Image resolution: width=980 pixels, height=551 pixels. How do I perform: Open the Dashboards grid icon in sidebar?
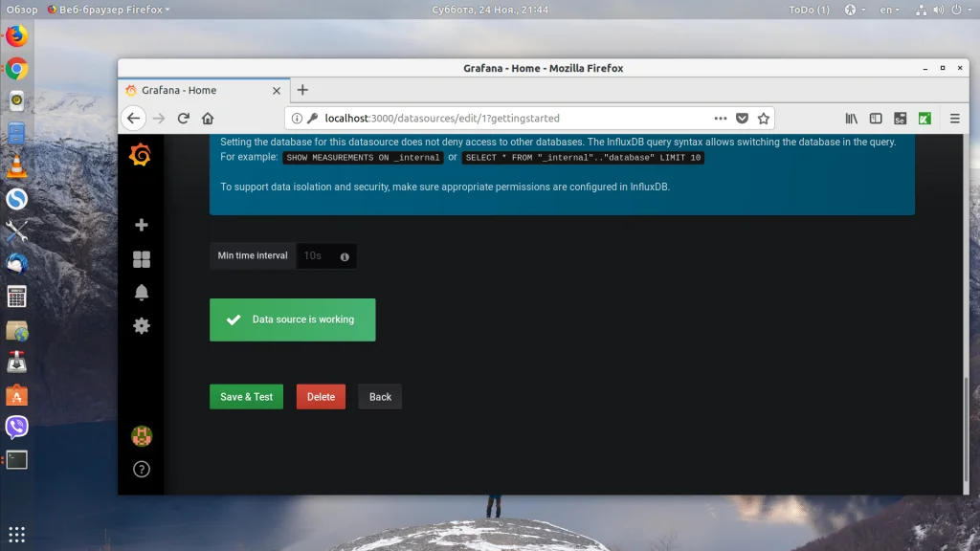(142, 259)
